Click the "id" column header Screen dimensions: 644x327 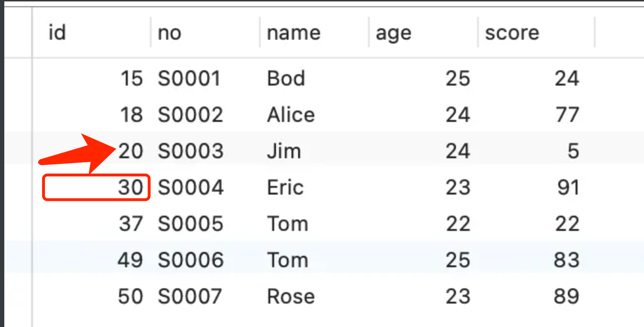point(57,33)
